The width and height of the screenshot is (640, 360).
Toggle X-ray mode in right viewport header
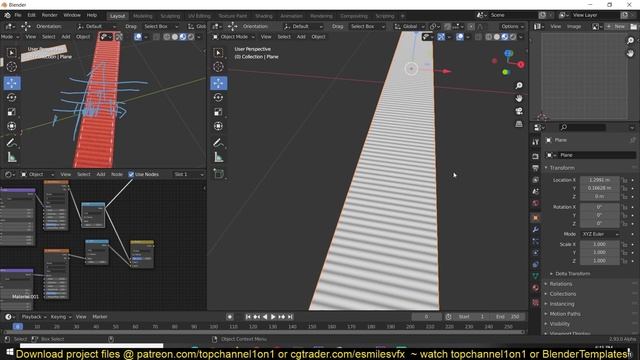pos(478,37)
